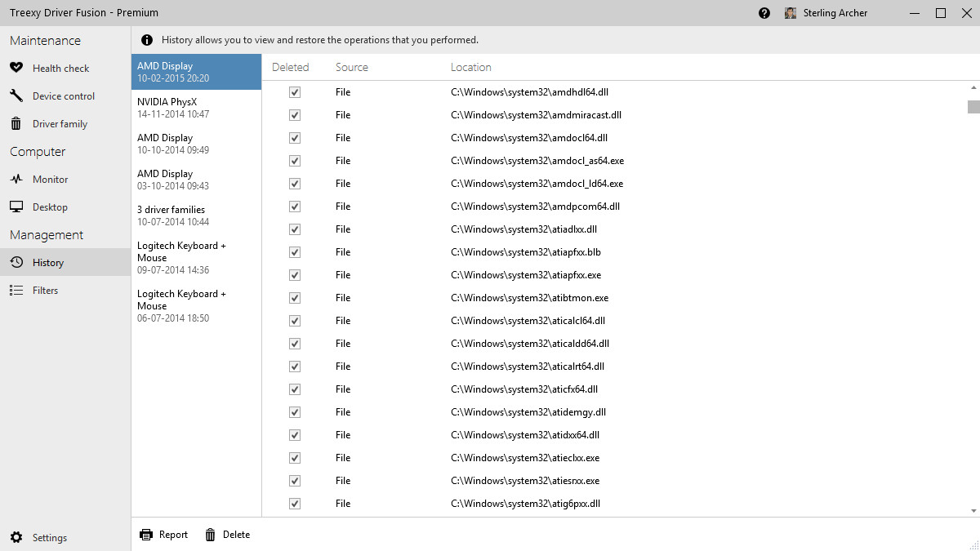980x551 pixels.
Task: Click the aticfx64.dll file path
Action: 524,389
